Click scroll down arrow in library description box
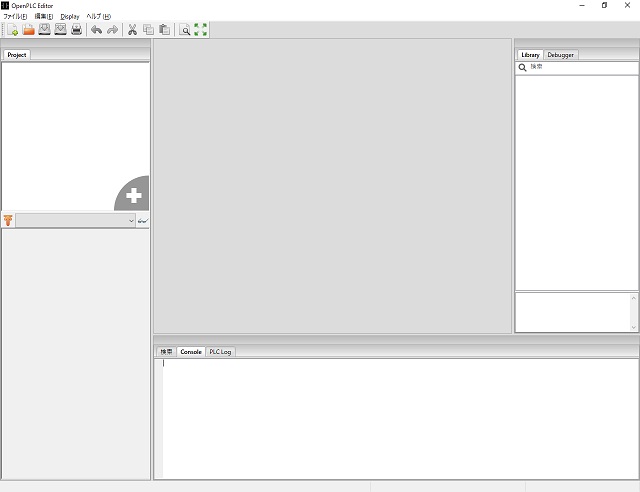The width and height of the screenshot is (640, 492). click(633, 327)
